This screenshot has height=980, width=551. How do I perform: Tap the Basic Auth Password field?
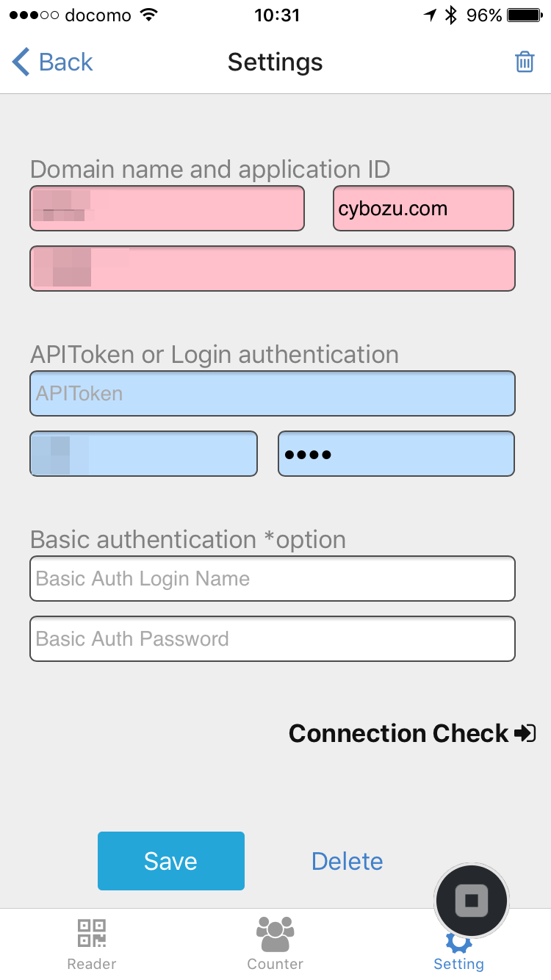pos(273,639)
